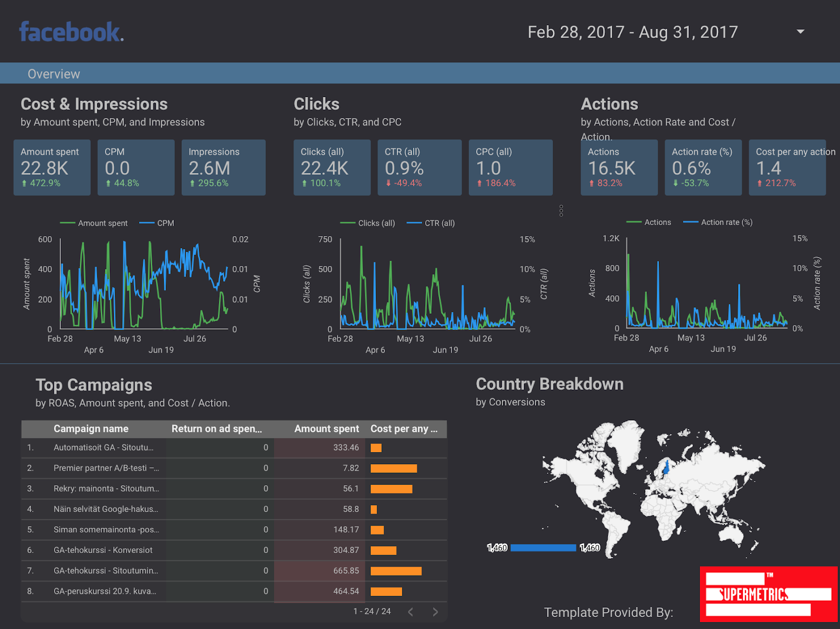Go to previous page of campaigns table
Viewport: 840px width, 629px height.
[x=411, y=612]
